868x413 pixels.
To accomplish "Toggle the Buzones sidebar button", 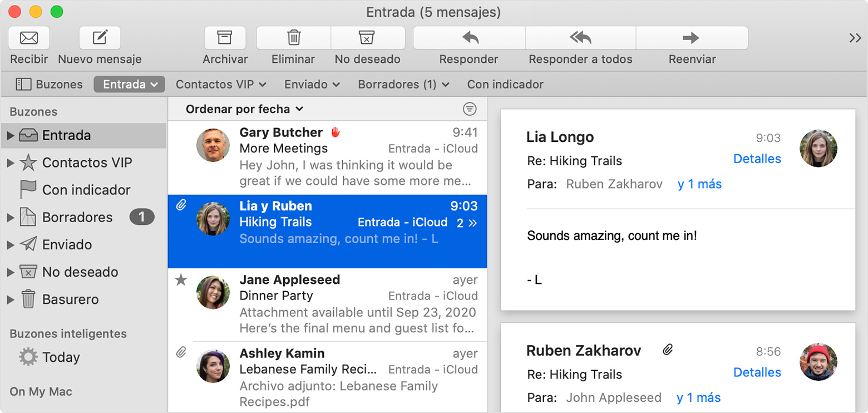I will (49, 85).
